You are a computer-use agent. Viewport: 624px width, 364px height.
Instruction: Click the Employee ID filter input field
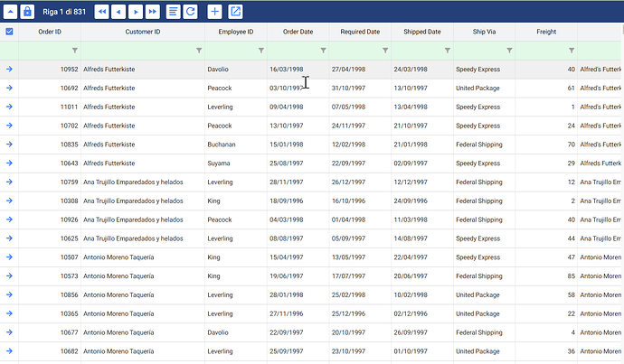click(231, 51)
